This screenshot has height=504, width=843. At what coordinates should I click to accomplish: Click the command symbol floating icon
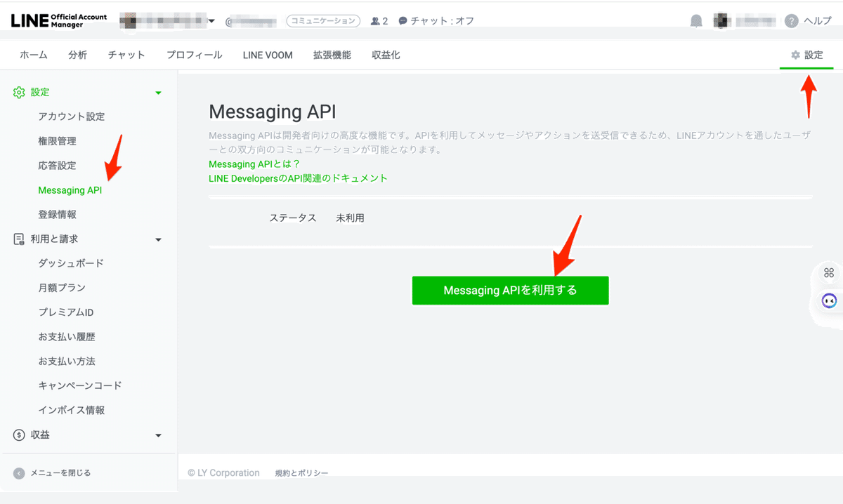(x=829, y=273)
